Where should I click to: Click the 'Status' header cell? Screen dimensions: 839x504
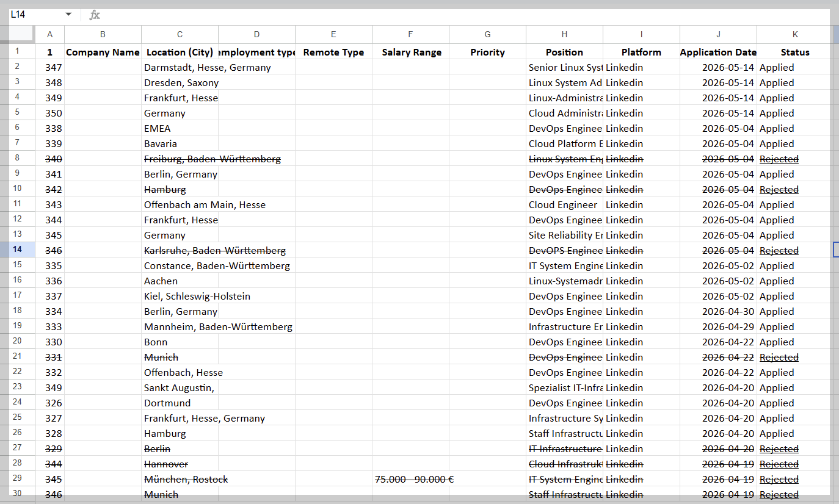(795, 52)
